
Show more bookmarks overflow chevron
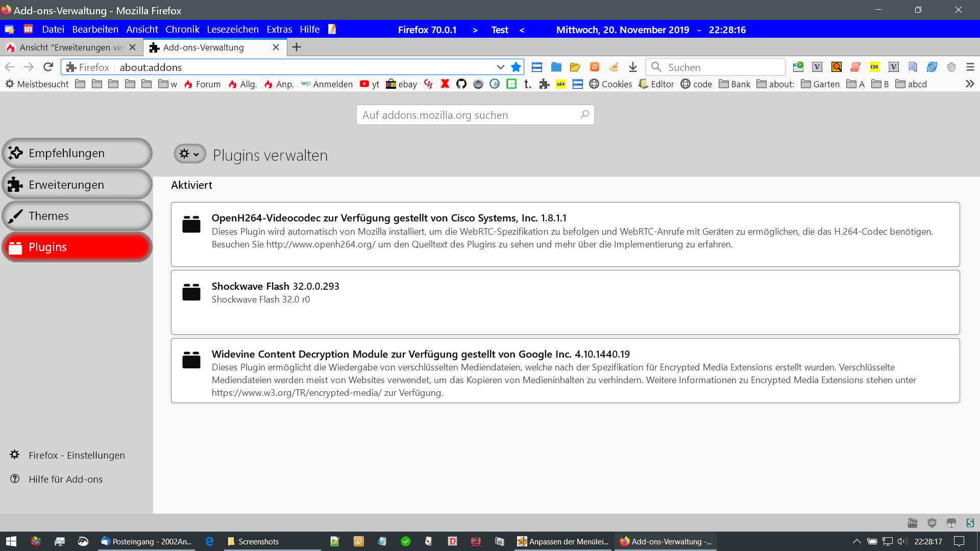coord(970,84)
